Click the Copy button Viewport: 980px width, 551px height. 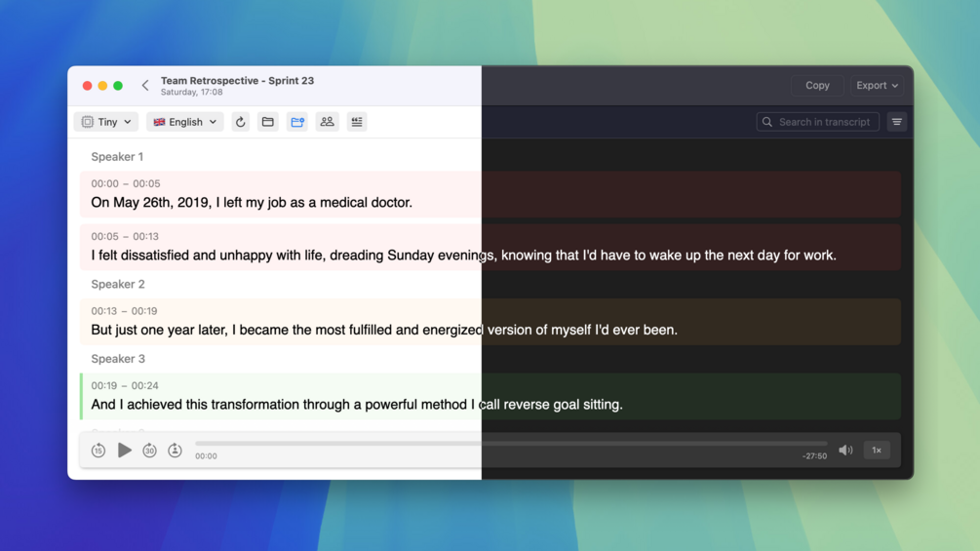click(817, 86)
